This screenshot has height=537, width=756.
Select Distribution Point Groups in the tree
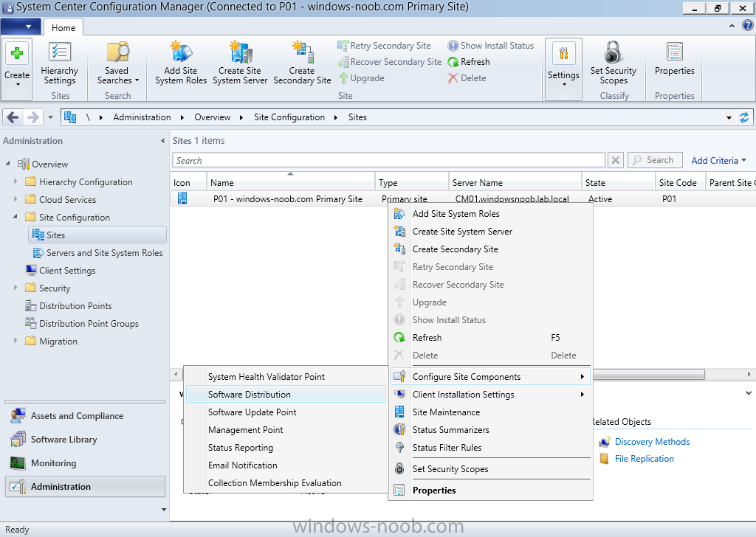coord(82,324)
